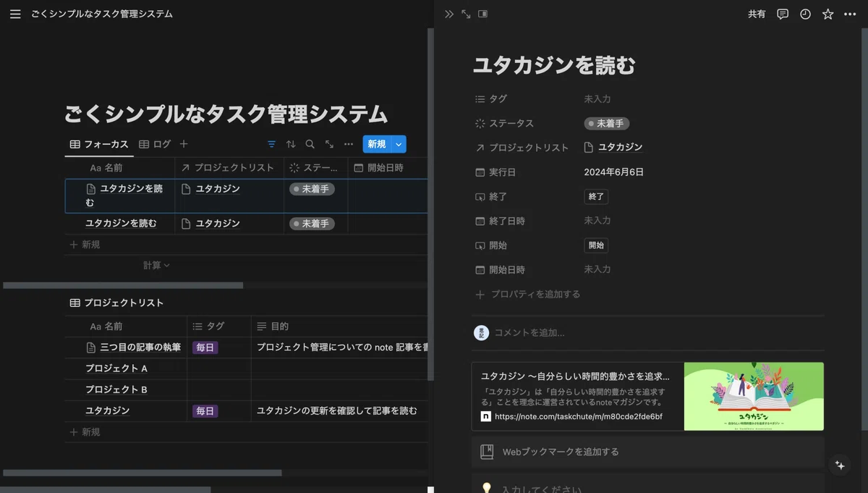Click the vertical scrollbar of left page
This screenshot has width=868, height=493.
(430, 204)
